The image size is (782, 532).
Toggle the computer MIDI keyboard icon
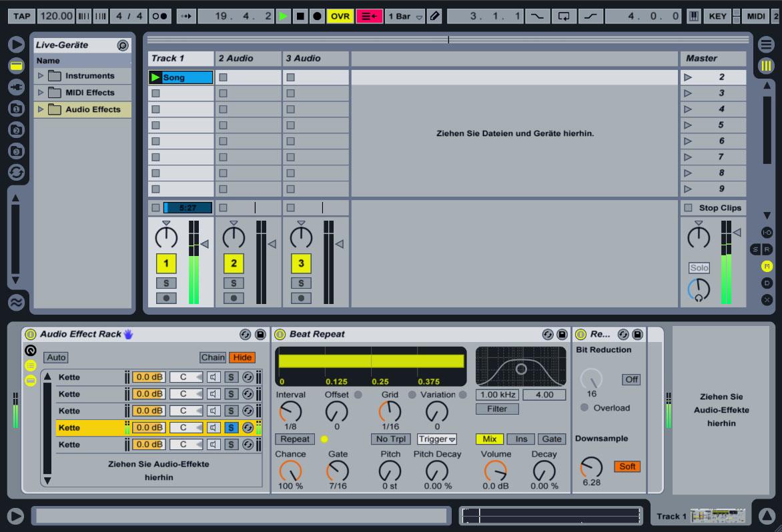click(693, 16)
